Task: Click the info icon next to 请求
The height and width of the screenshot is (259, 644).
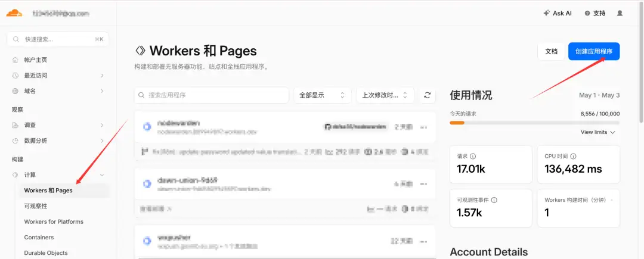Action: [473, 156]
